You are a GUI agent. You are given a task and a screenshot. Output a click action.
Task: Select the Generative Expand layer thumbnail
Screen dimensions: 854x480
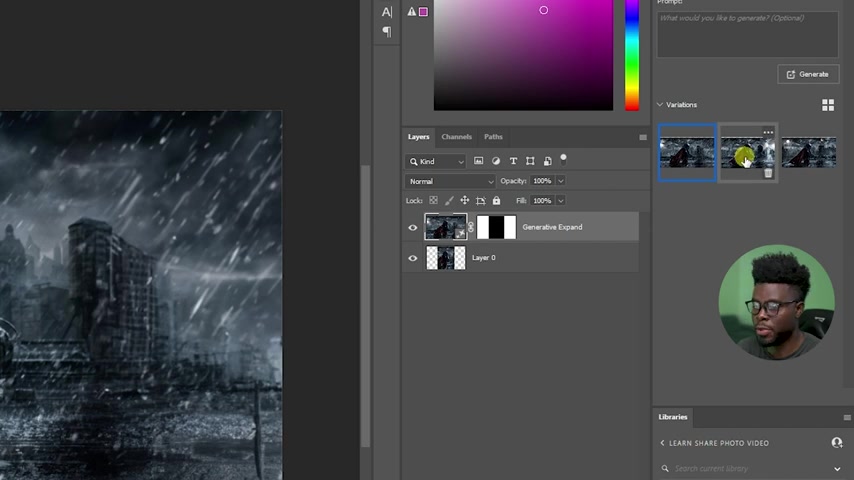[446, 227]
